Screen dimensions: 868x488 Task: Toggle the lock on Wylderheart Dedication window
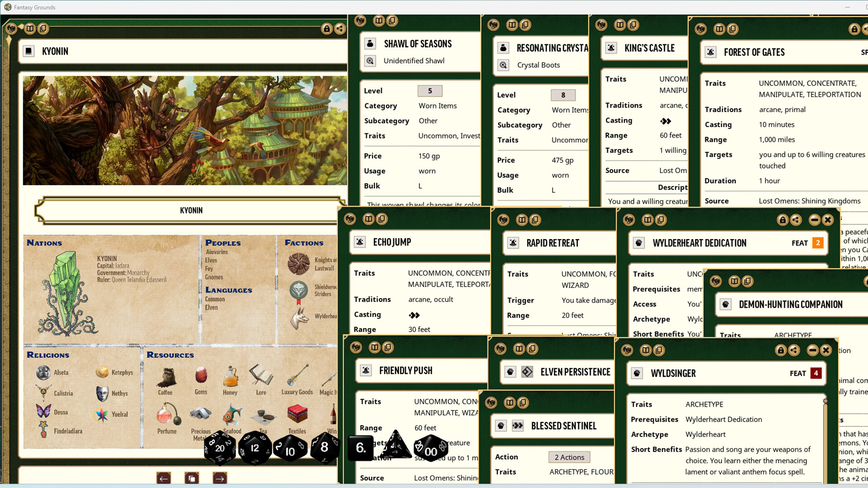782,220
